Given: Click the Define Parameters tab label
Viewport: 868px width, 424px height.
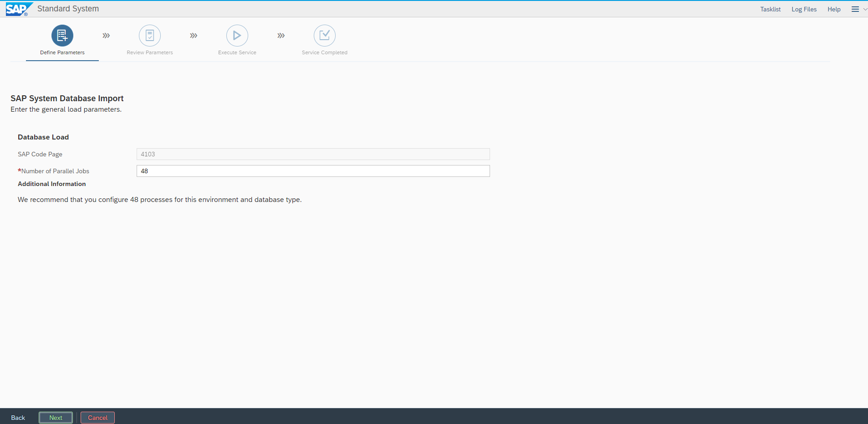Looking at the screenshot, I should coord(62,52).
